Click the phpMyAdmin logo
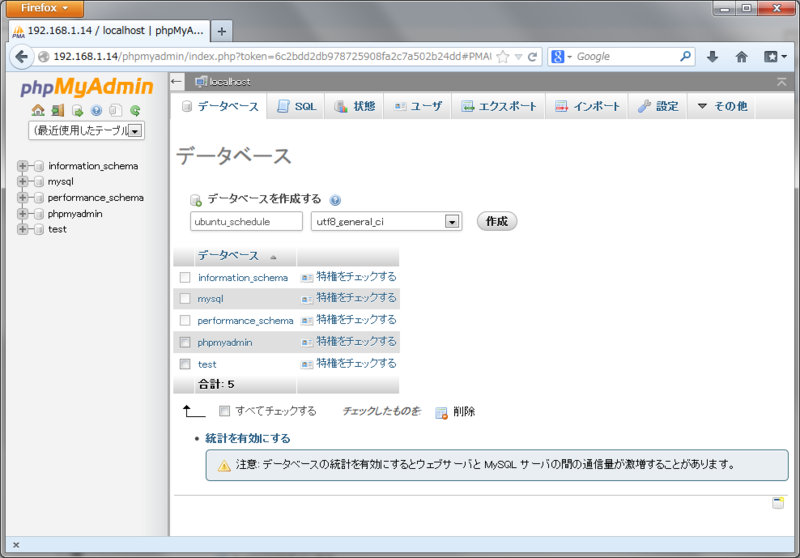 point(87,87)
